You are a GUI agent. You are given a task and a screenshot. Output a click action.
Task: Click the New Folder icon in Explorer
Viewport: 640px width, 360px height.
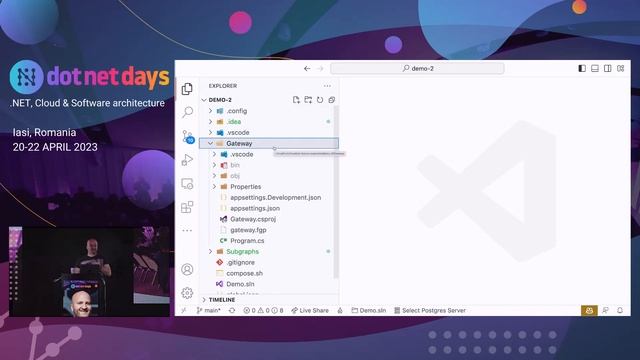click(308, 100)
